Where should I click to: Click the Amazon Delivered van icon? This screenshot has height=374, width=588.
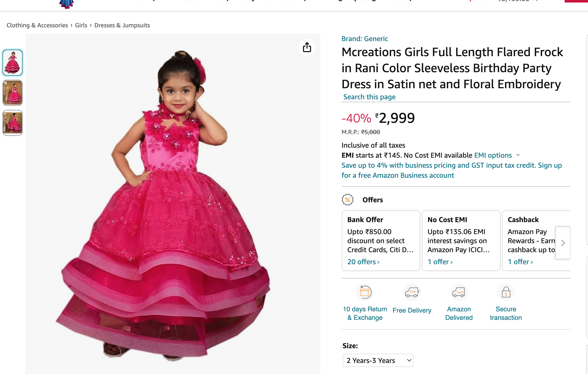tap(459, 292)
